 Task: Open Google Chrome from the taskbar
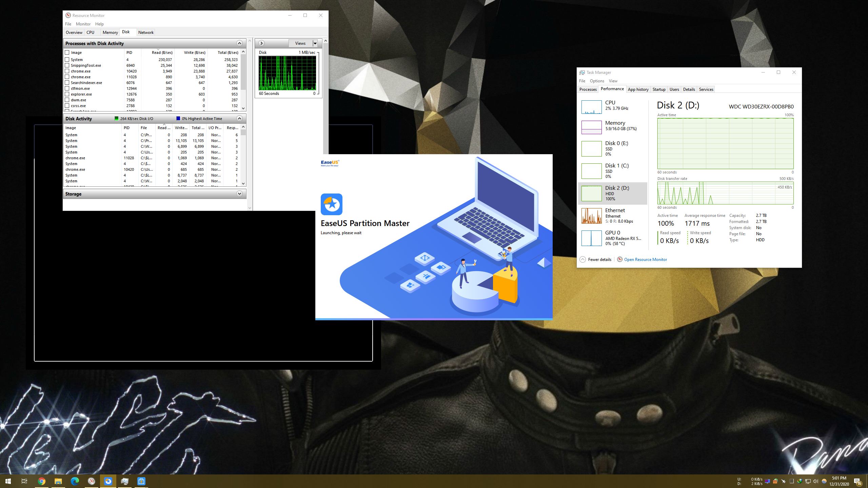(x=41, y=481)
